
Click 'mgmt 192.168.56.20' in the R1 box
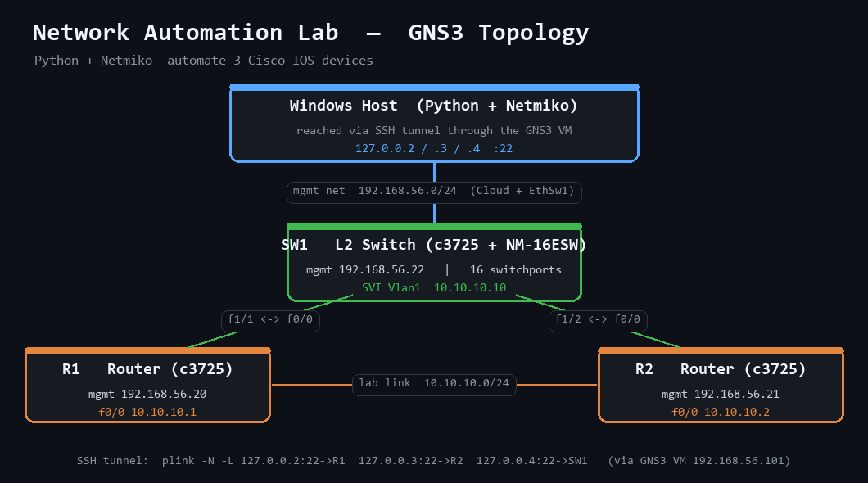pos(147,394)
